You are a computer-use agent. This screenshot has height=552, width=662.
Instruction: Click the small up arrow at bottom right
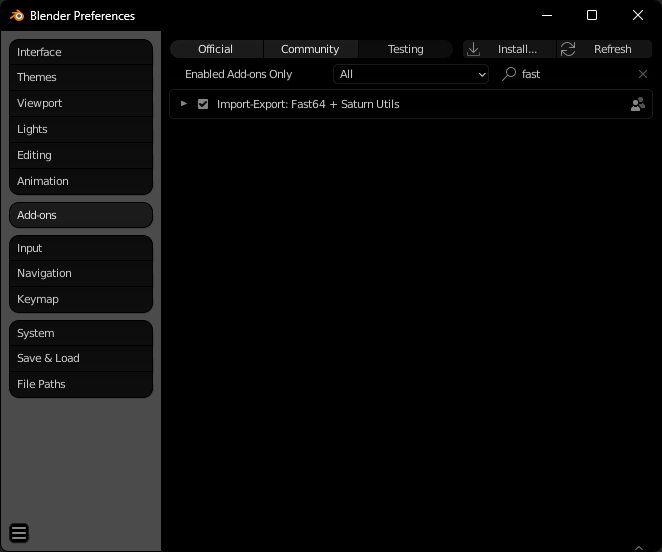[x=639, y=548]
